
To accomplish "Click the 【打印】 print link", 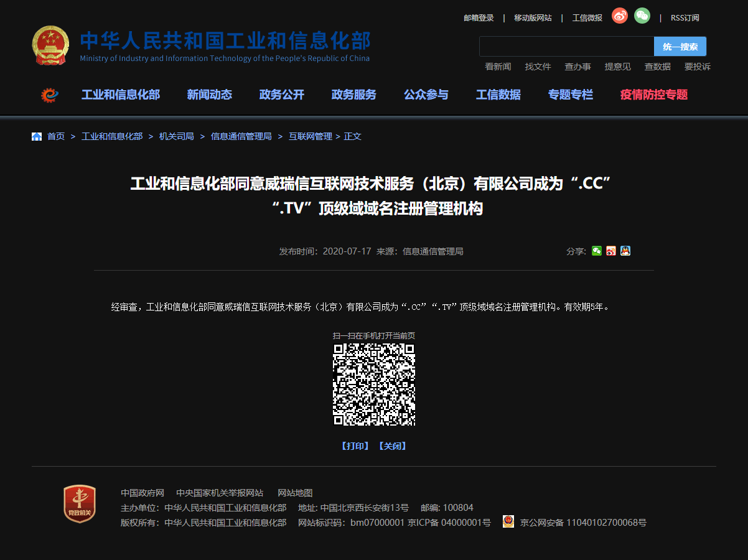I will pyautogui.click(x=355, y=446).
